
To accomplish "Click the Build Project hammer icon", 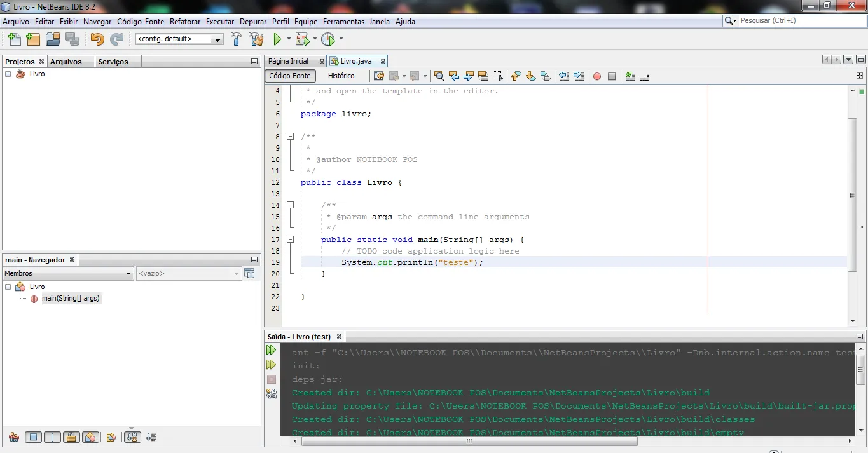I will coord(236,39).
